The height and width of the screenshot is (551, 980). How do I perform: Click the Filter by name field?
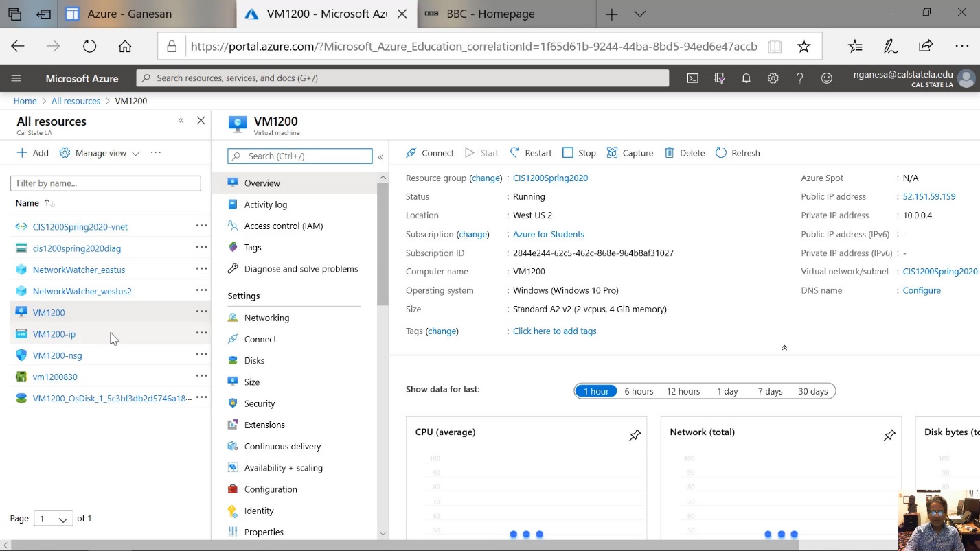point(106,183)
